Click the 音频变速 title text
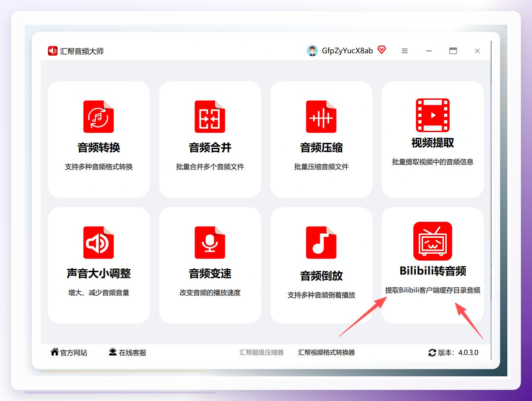Image resolution: width=532 pixels, height=401 pixels. click(x=210, y=273)
